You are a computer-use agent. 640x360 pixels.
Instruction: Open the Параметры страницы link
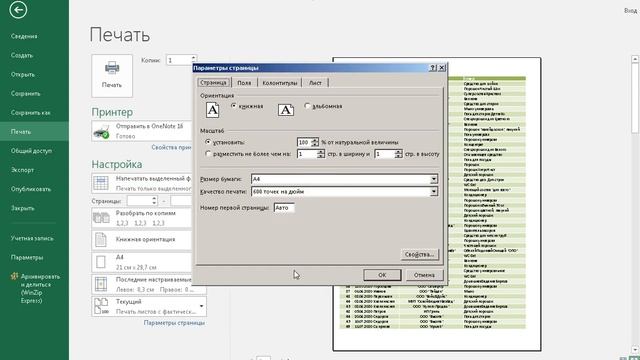click(x=174, y=322)
